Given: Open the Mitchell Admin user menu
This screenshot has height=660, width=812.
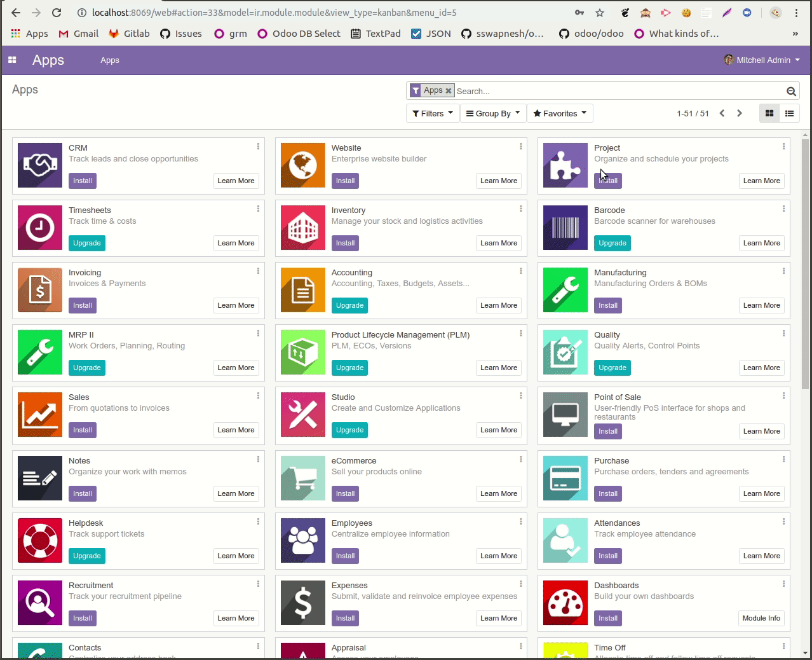Looking at the screenshot, I should (762, 60).
